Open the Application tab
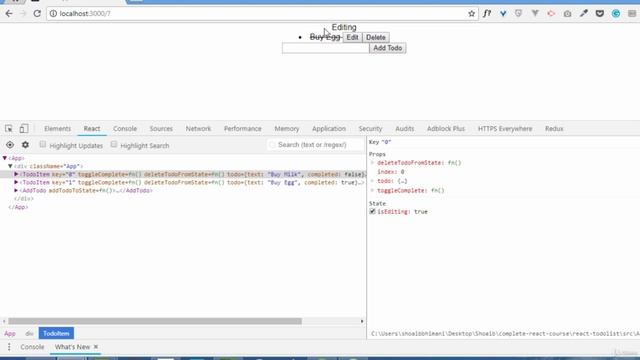Viewport: 640px width, 360px height. point(329,129)
